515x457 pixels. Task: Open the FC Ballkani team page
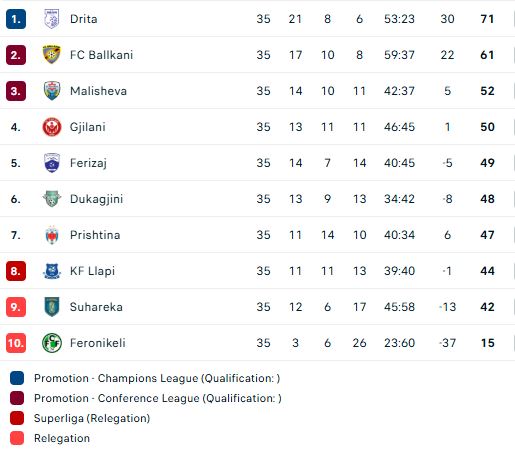(101, 55)
